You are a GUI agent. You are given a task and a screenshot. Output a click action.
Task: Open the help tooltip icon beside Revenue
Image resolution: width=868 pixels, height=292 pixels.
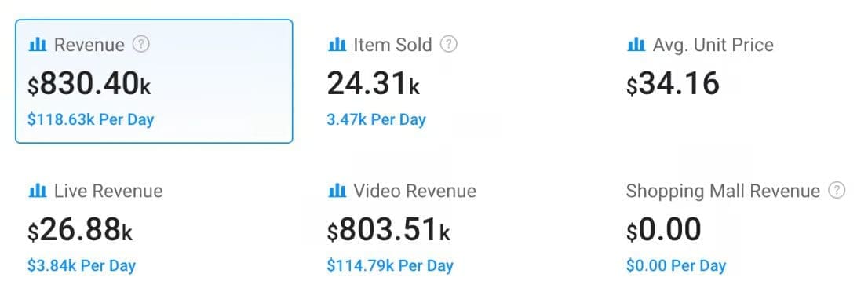coord(141,44)
